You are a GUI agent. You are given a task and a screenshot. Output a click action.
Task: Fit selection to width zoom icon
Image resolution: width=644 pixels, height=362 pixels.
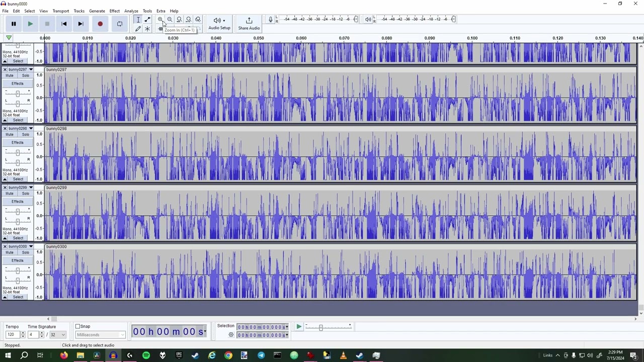(x=179, y=20)
